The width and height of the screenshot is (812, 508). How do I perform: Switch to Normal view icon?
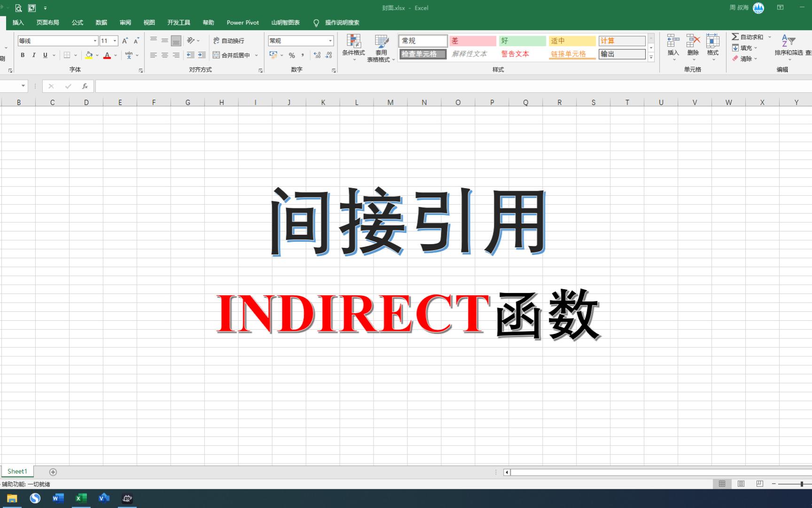pos(722,484)
